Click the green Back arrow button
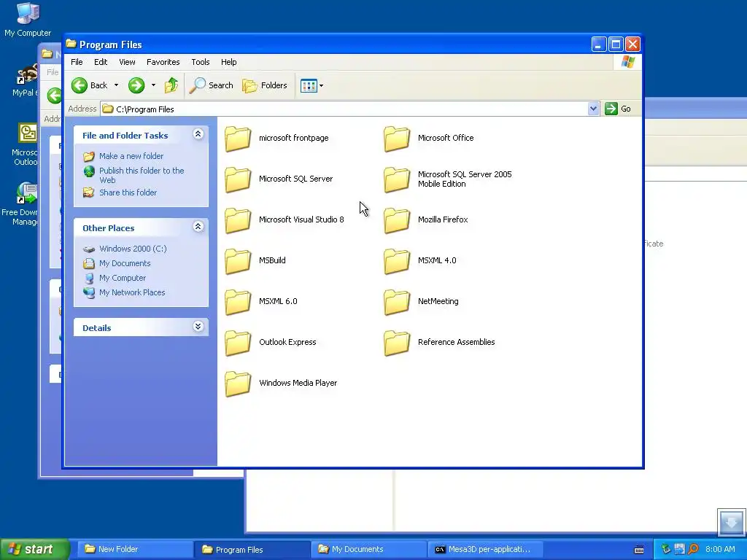Viewport: 747px width, 560px height. tap(80, 86)
